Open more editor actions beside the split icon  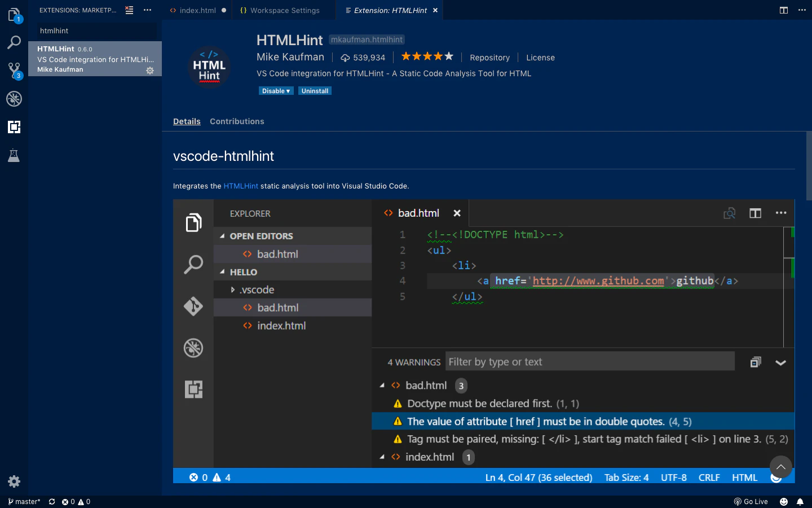(802, 10)
